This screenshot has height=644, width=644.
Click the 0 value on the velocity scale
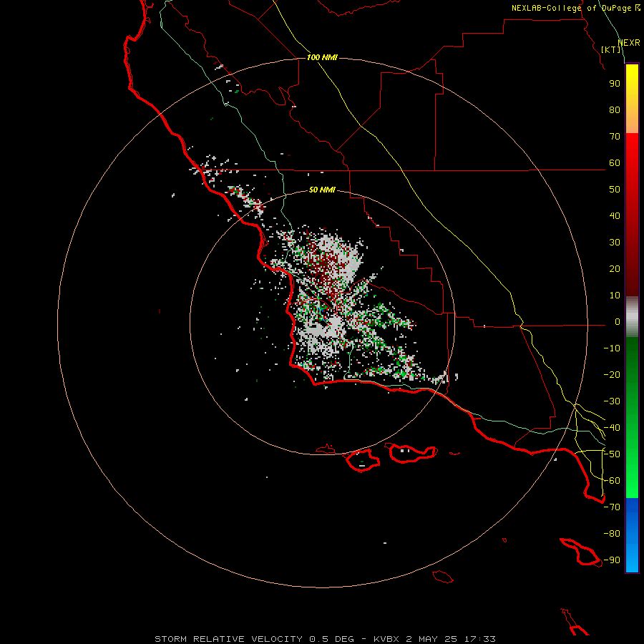(x=618, y=322)
